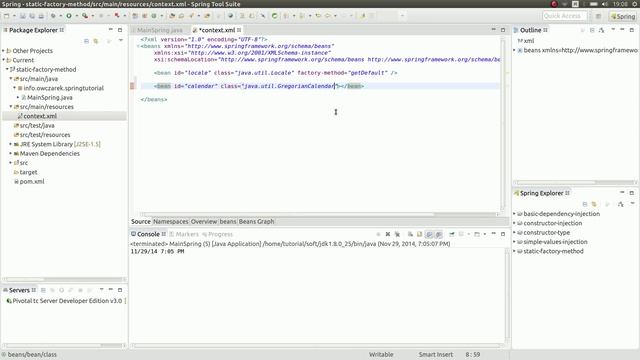Click the Run external tools toolbar icon
Viewport: 640px width, 360px height.
(x=85, y=16)
